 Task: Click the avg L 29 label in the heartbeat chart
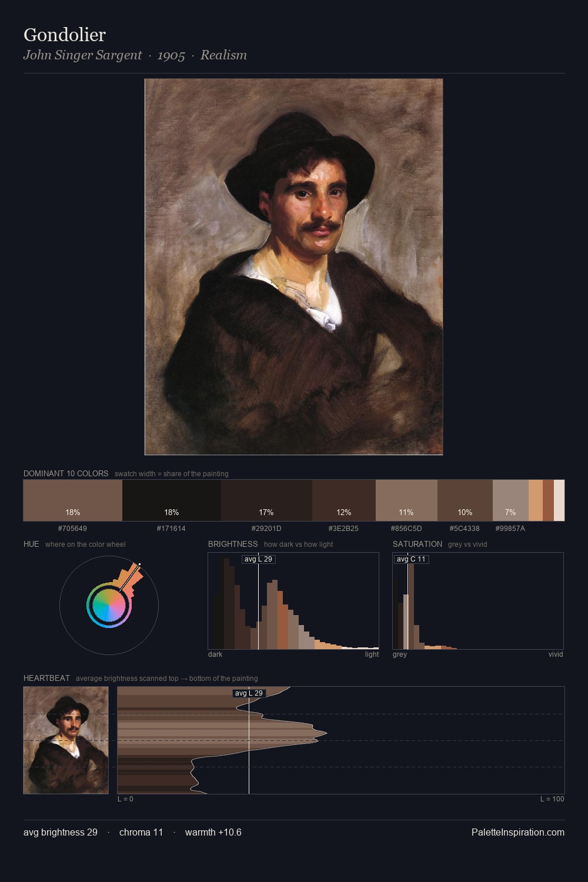(x=249, y=693)
